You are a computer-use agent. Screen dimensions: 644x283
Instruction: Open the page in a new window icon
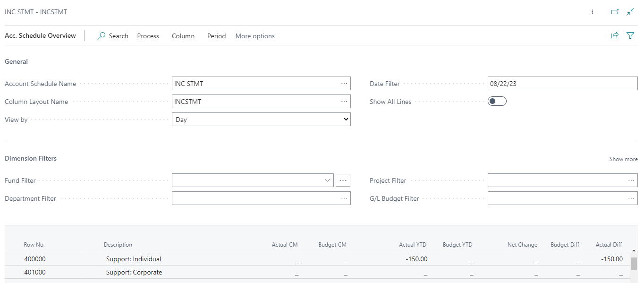pyautogui.click(x=615, y=11)
